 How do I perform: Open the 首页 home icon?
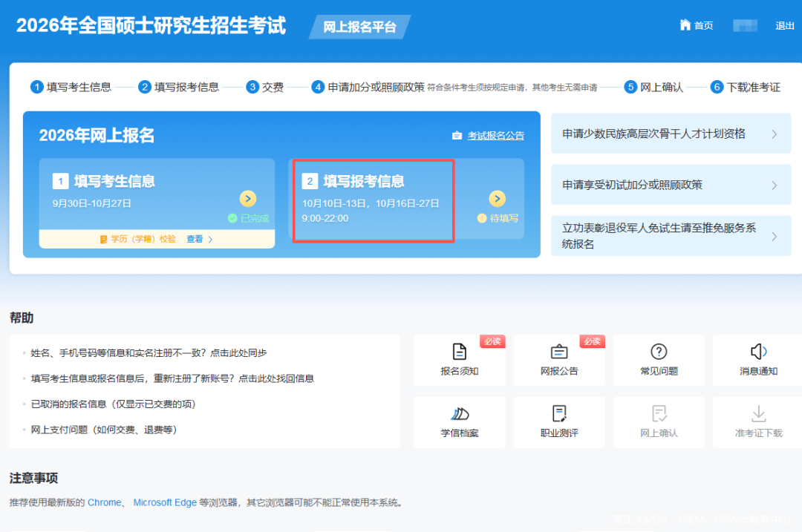tap(685, 25)
